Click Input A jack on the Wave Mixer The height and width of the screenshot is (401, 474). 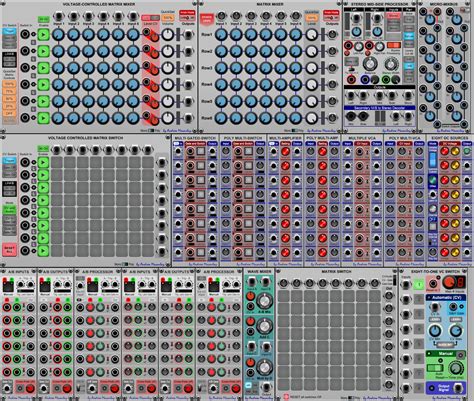pos(252,282)
